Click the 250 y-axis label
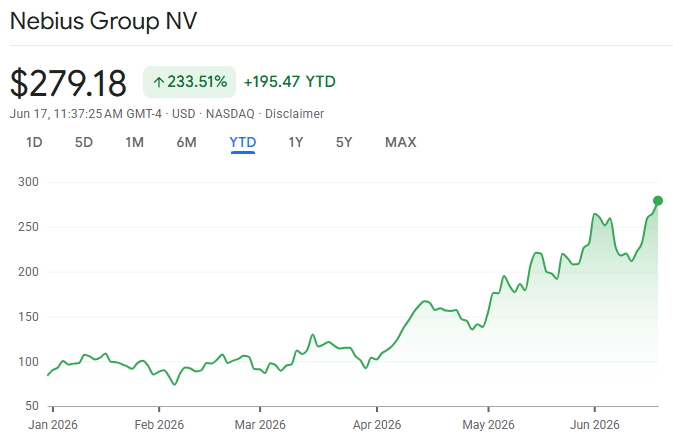Image resolution: width=673 pixels, height=441 pixels. pos(28,227)
